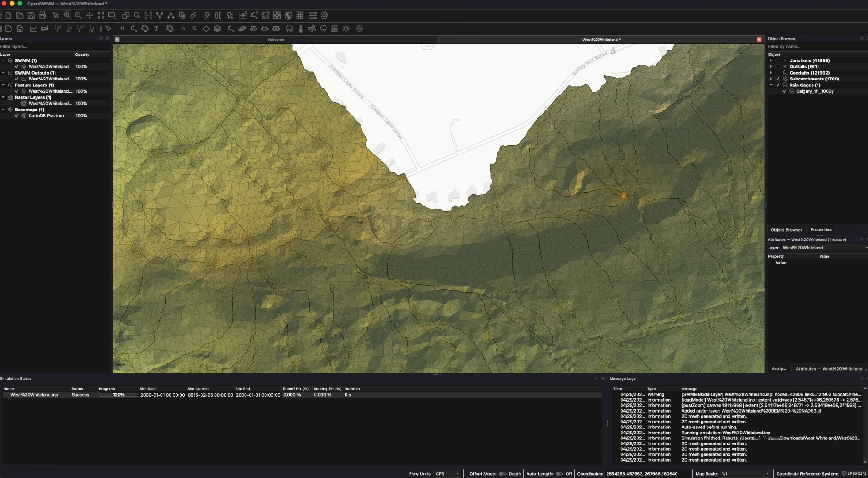Enable the Outfalls visibility checkbox

click(x=778, y=66)
